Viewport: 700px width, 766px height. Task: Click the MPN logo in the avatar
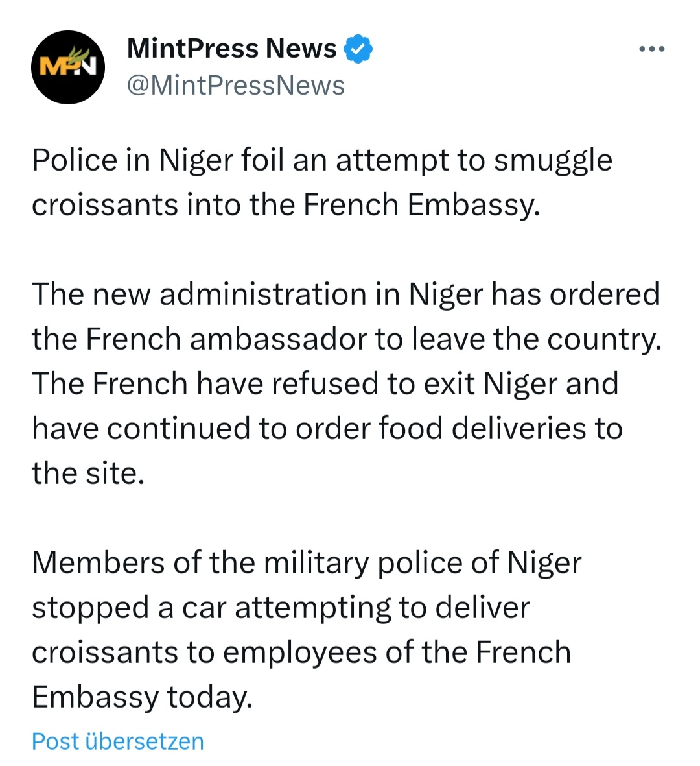tap(67, 64)
